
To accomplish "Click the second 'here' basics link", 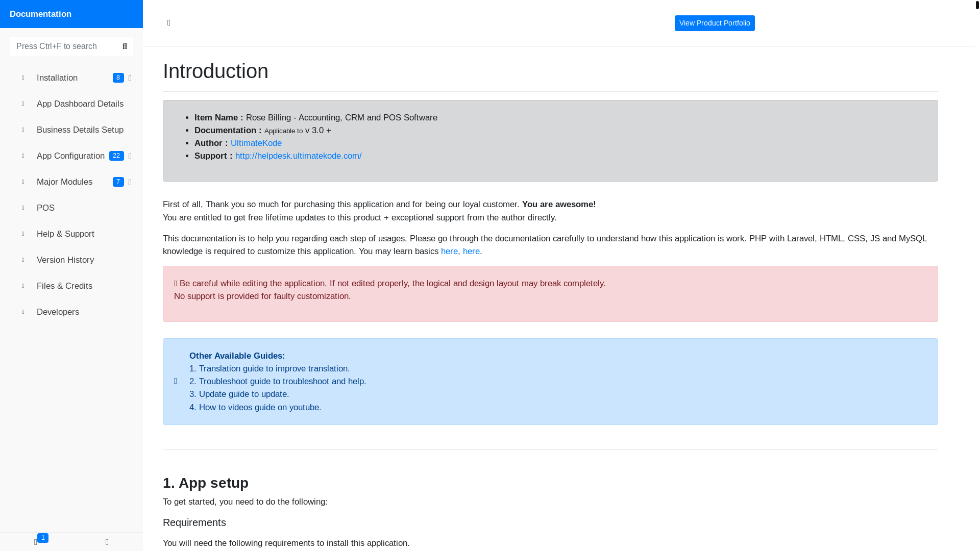I will pos(471,252).
